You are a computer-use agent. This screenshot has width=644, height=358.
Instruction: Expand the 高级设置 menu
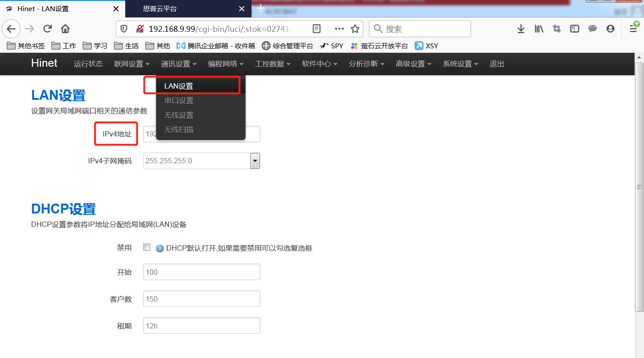413,64
